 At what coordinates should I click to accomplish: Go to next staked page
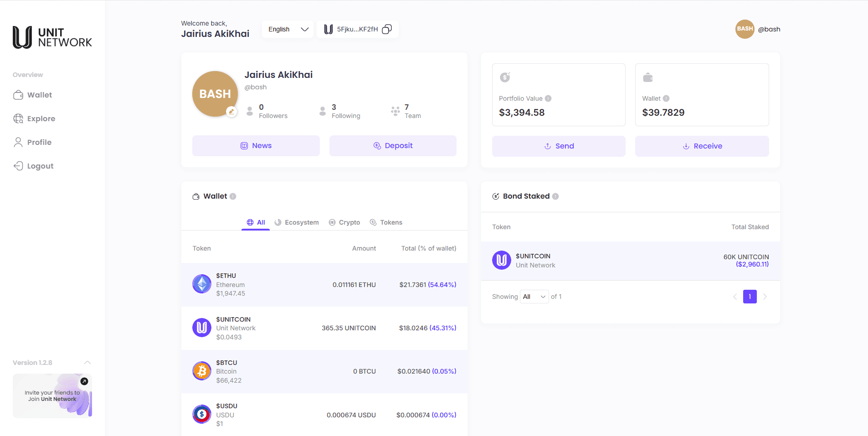(765, 297)
